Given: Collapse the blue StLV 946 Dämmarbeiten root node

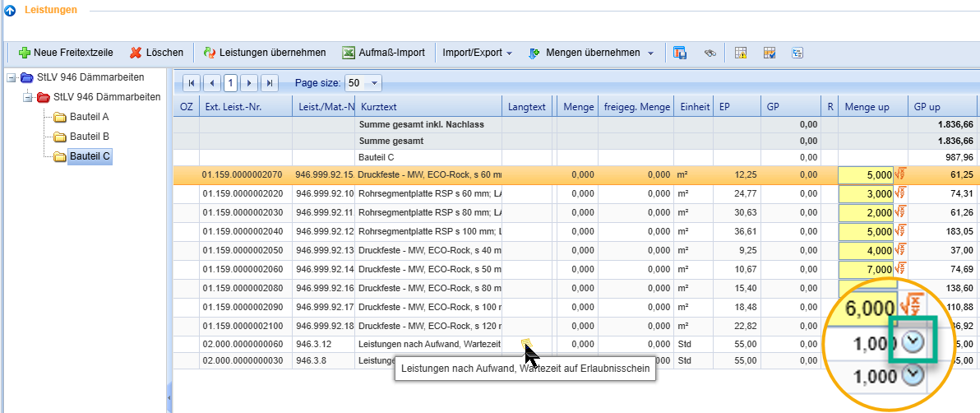Looking at the screenshot, I should (12, 77).
